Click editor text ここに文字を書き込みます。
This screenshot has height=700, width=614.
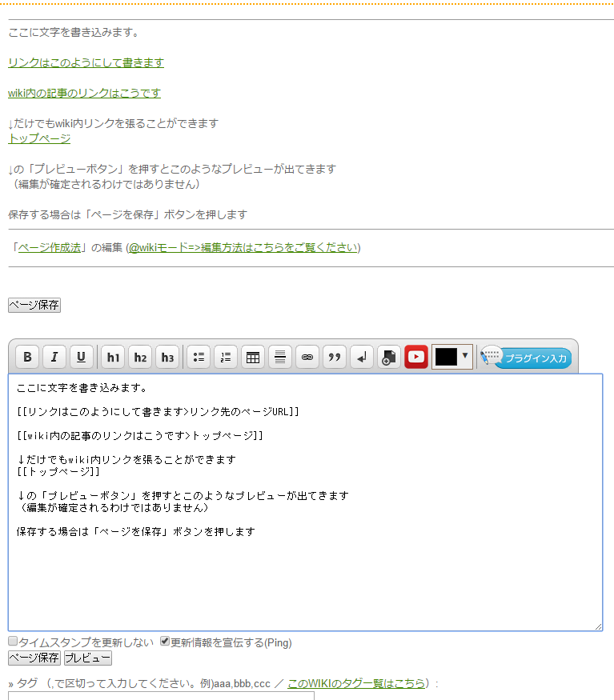(82, 388)
